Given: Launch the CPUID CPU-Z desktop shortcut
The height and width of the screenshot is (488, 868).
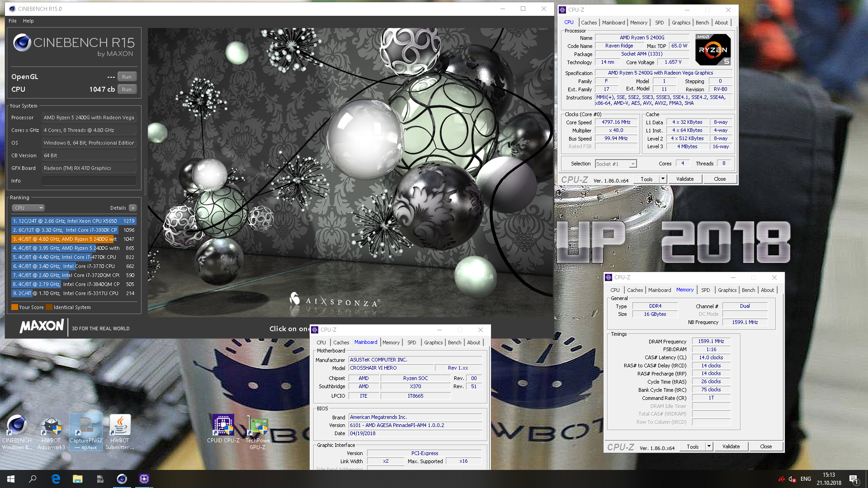Looking at the screenshot, I should (223, 429).
